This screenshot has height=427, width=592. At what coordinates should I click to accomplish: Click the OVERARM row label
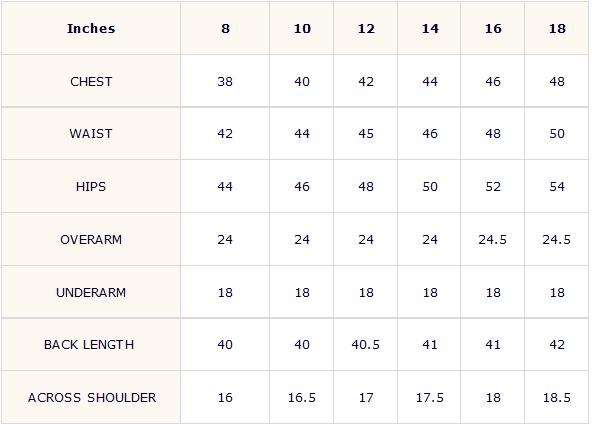tap(91, 239)
